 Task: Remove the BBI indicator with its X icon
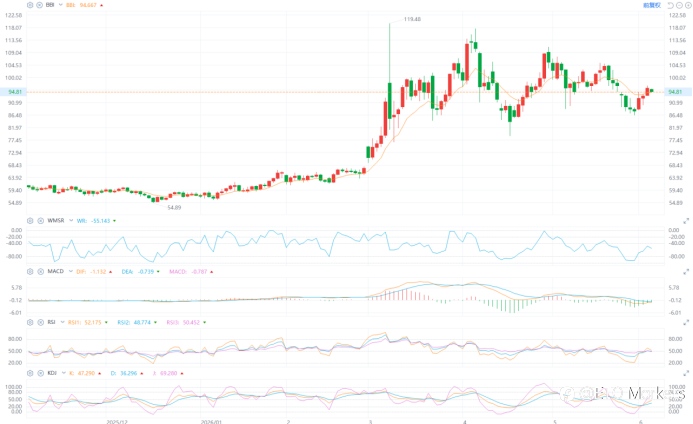coord(39,5)
